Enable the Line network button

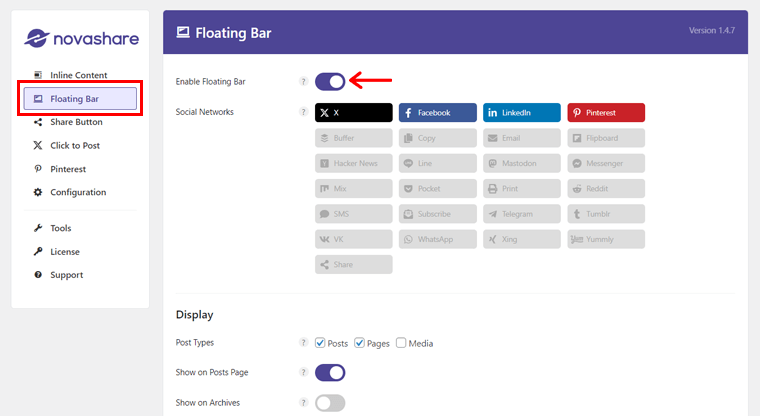(x=438, y=163)
